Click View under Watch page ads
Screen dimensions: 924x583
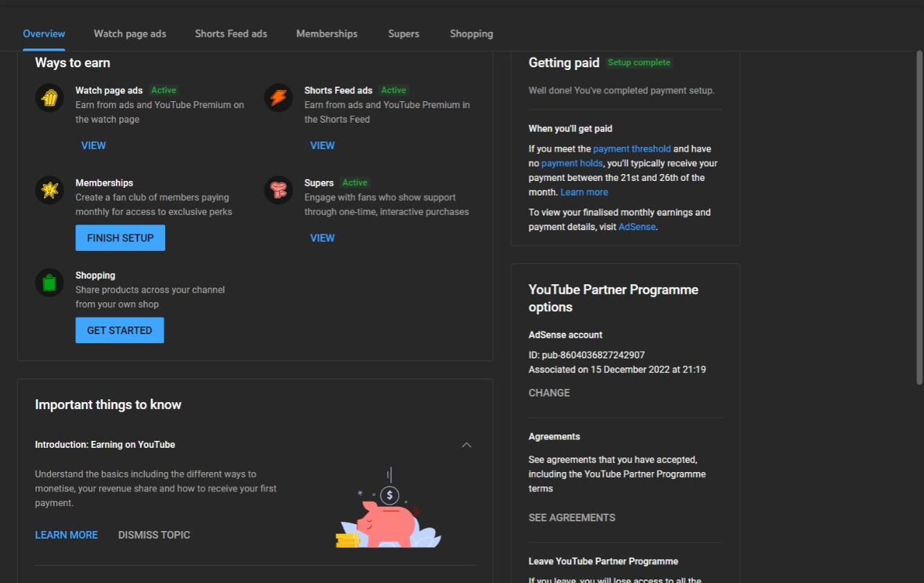pos(94,146)
